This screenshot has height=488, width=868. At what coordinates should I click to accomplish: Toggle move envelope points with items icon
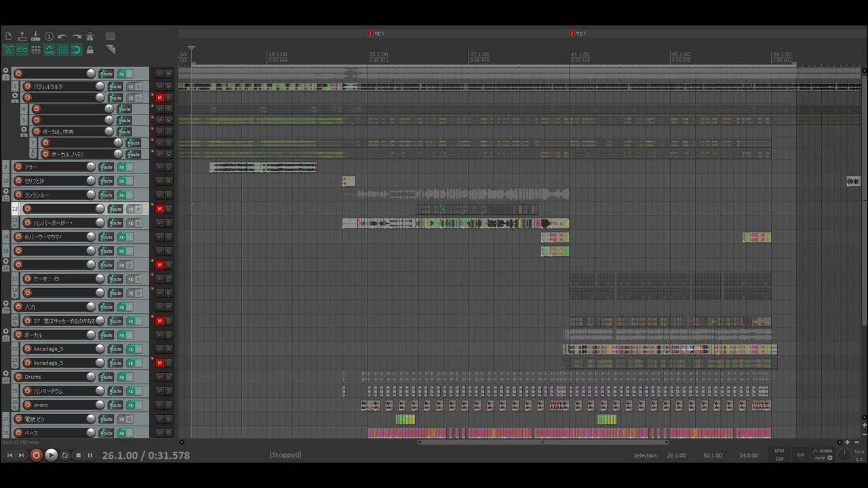(x=49, y=50)
